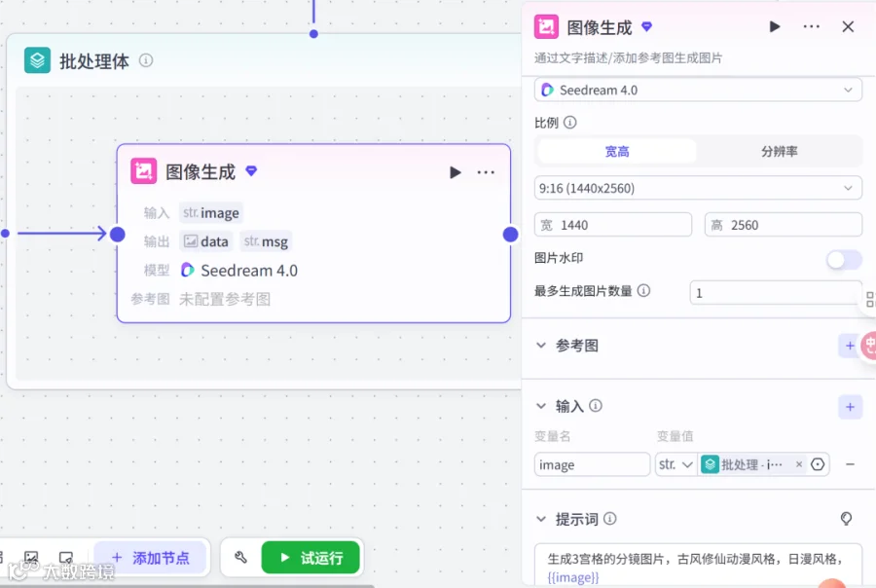The width and height of the screenshot is (876, 588).
Task: Click the str. image input tag on node
Action: coord(211,213)
